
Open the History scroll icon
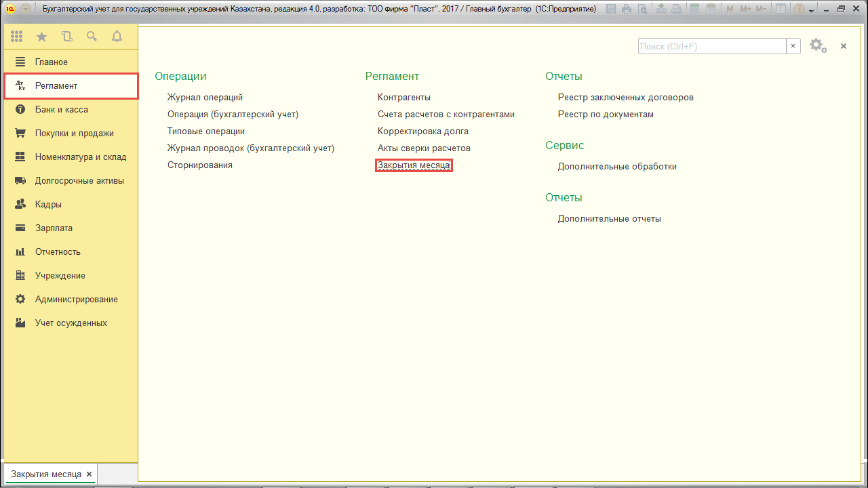(66, 37)
